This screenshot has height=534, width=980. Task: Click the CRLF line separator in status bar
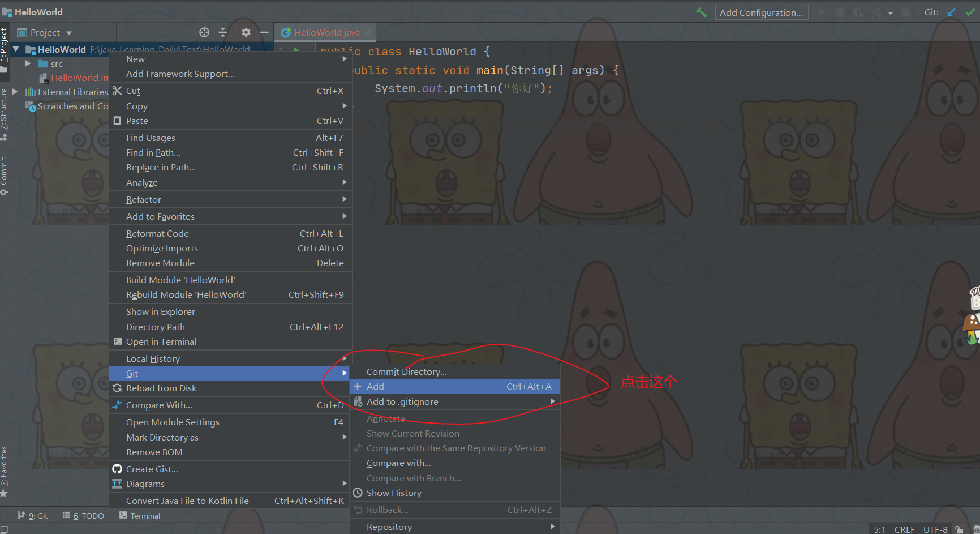pyautogui.click(x=904, y=529)
